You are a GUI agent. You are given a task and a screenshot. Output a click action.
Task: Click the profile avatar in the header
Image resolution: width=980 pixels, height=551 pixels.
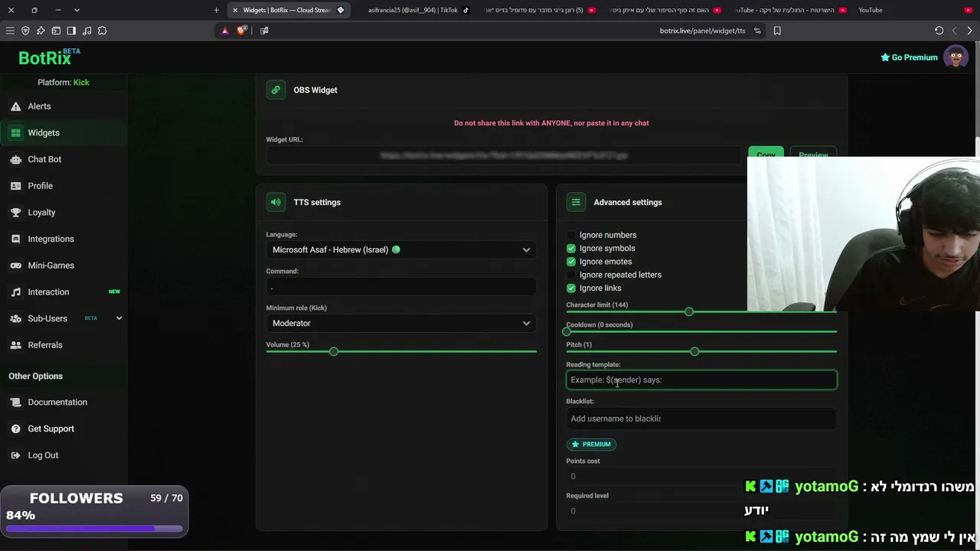pos(955,57)
